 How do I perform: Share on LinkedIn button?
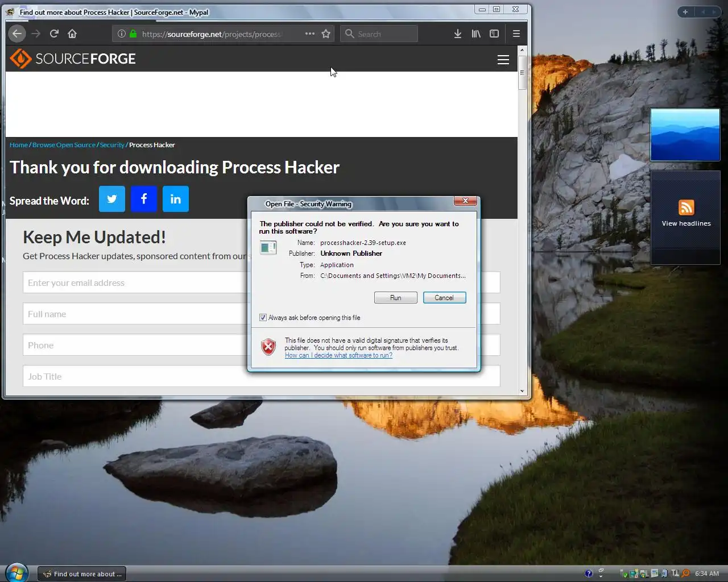point(176,199)
